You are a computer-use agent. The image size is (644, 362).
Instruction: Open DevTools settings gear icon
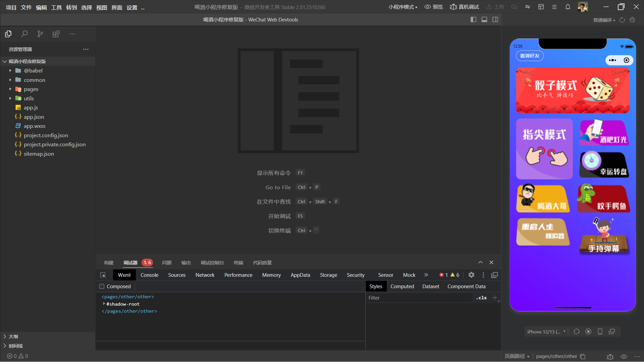tap(471, 275)
